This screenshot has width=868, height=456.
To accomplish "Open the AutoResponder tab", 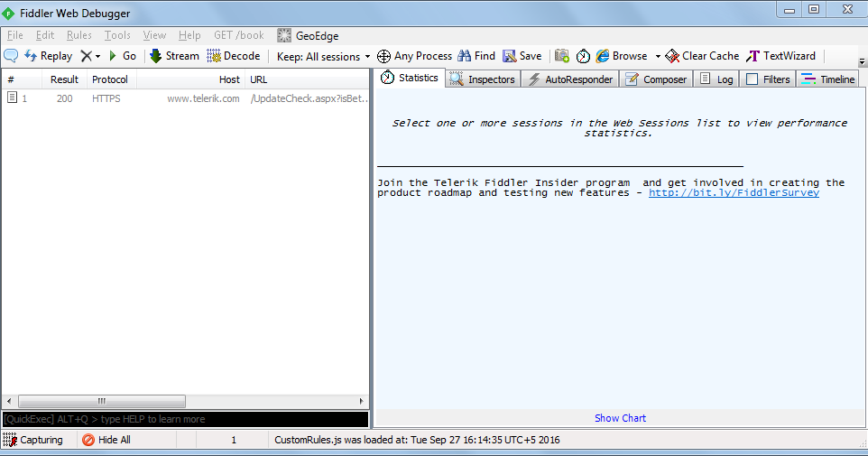I will [x=570, y=79].
